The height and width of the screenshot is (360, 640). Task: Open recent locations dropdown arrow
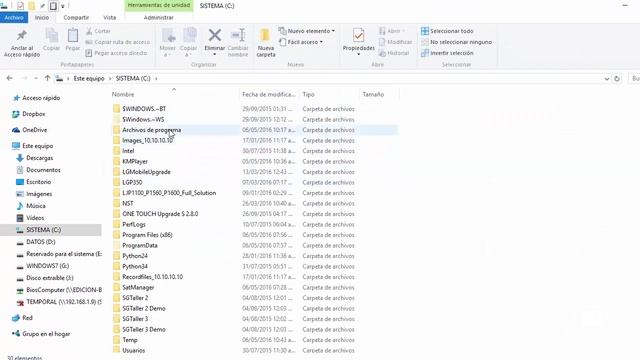[x=36, y=78]
